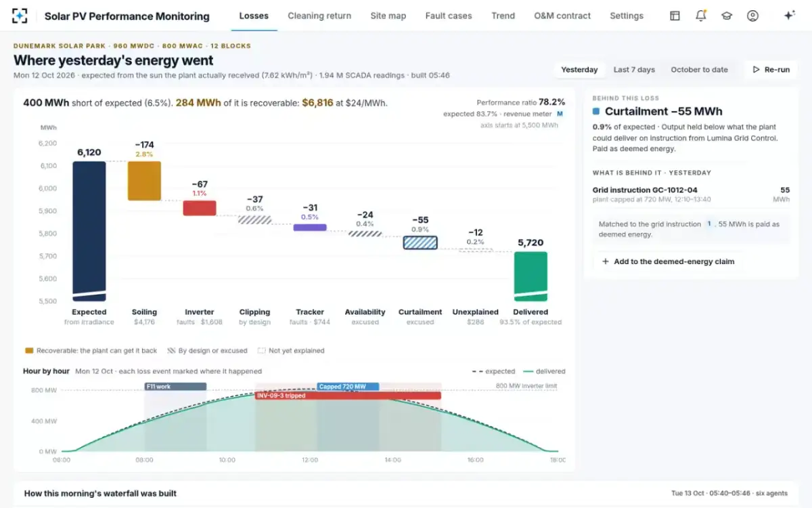Viewport: 812px width, 508px height.
Task: Open the Cleaning return tab
Action: click(x=319, y=16)
